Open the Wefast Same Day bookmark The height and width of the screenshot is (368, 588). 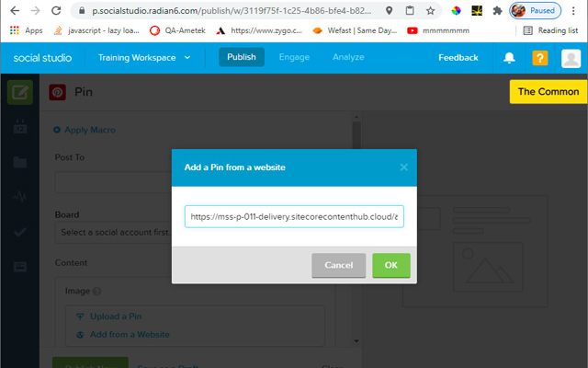355,30
